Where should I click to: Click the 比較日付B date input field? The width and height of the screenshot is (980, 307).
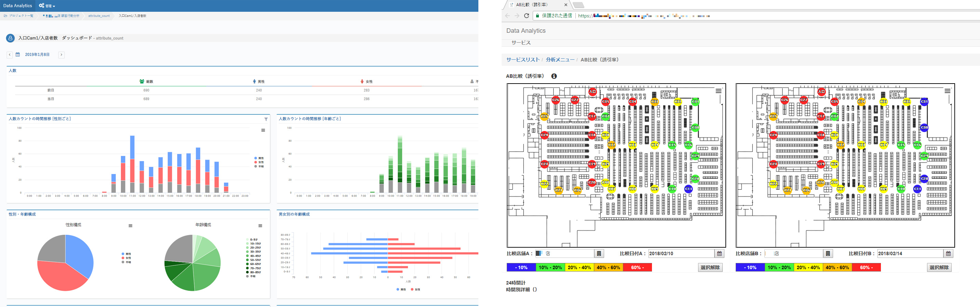click(x=910, y=253)
